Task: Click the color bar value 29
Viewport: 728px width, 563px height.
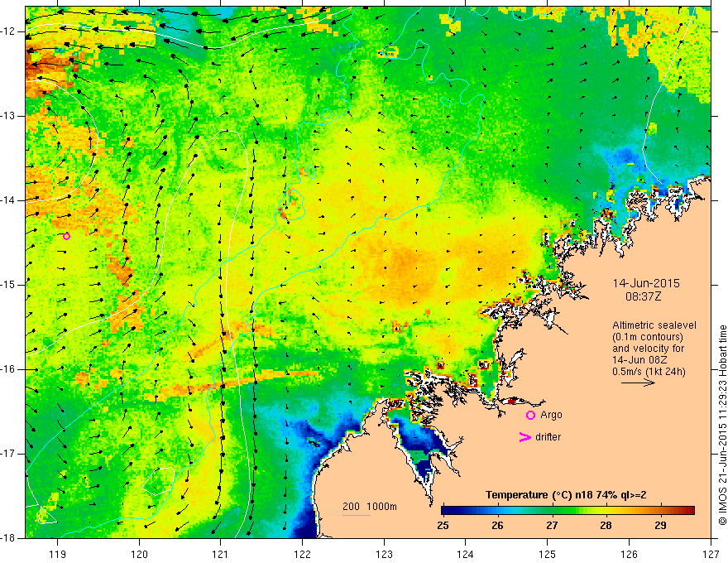Action: [660, 526]
